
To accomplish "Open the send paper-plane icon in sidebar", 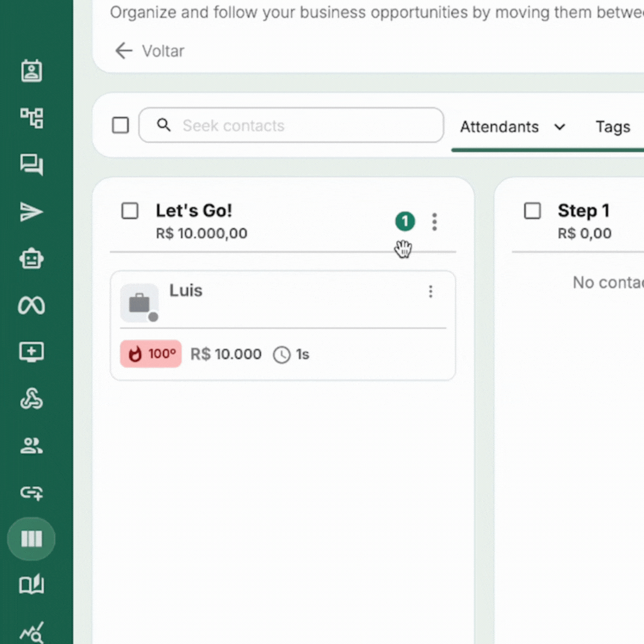I will coord(32,212).
